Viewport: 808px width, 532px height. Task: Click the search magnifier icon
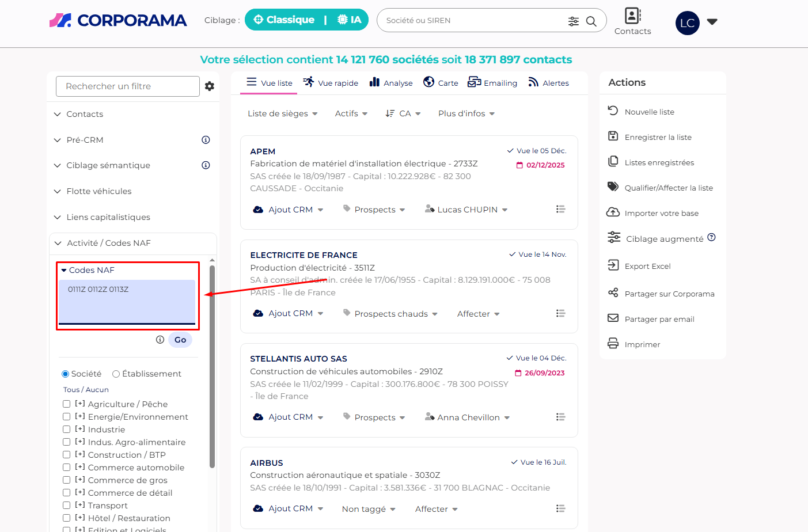591,21
